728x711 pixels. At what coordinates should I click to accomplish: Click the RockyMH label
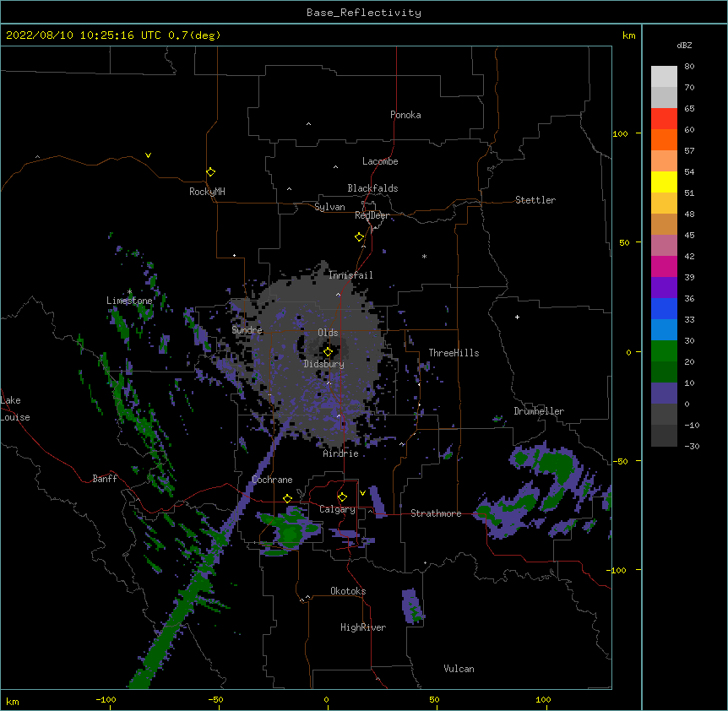tap(207, 192)
